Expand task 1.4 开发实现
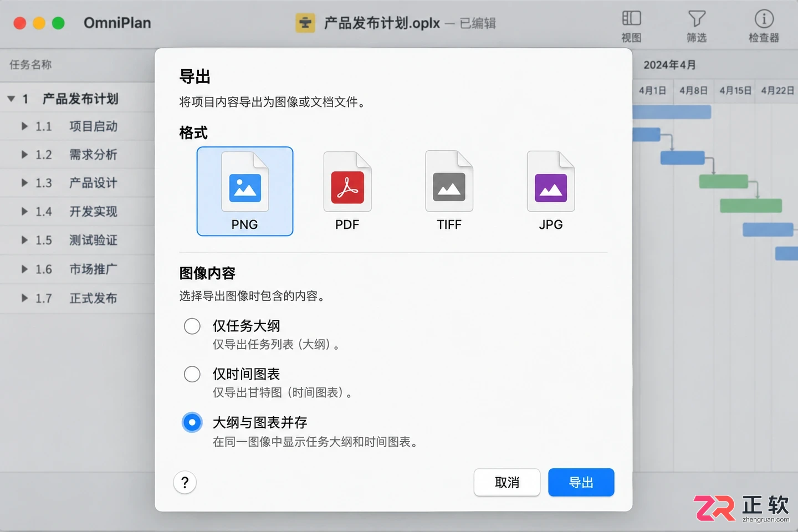Image resolution: width=798 pixels, height=532 pixels. (24, 212)
